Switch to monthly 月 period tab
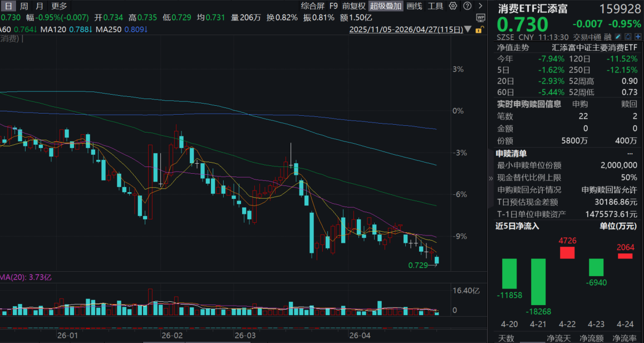 pos(38,6)
